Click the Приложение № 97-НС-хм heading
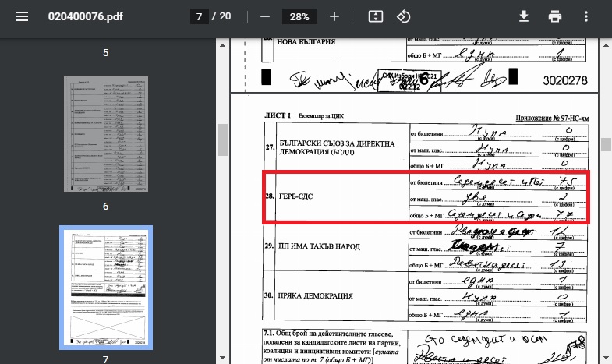Viewport: 612px width, 364px height. tap(552, 118)
